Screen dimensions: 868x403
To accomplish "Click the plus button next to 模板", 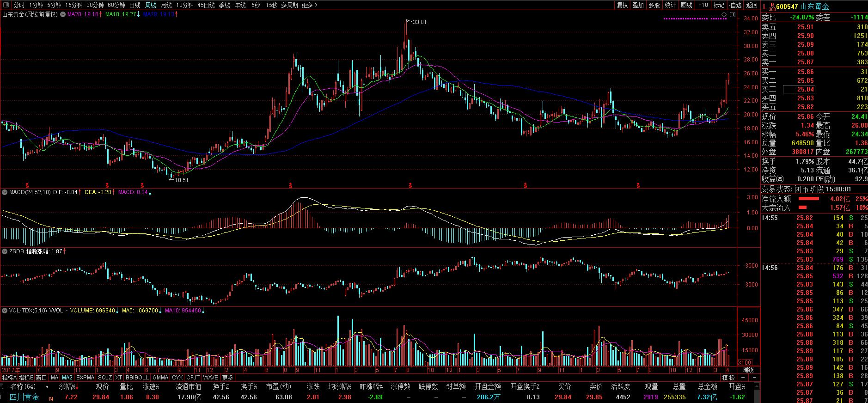I will coord(743,378).
